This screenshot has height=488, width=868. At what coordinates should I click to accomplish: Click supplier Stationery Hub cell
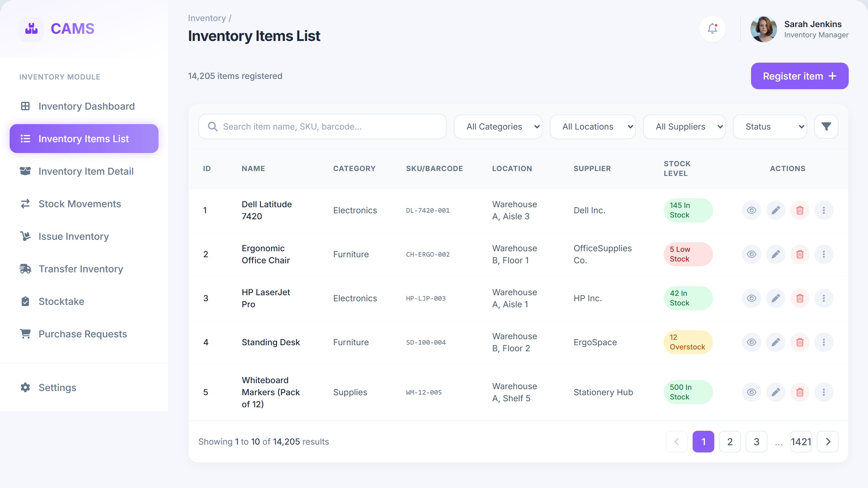[x=603, y=392]
